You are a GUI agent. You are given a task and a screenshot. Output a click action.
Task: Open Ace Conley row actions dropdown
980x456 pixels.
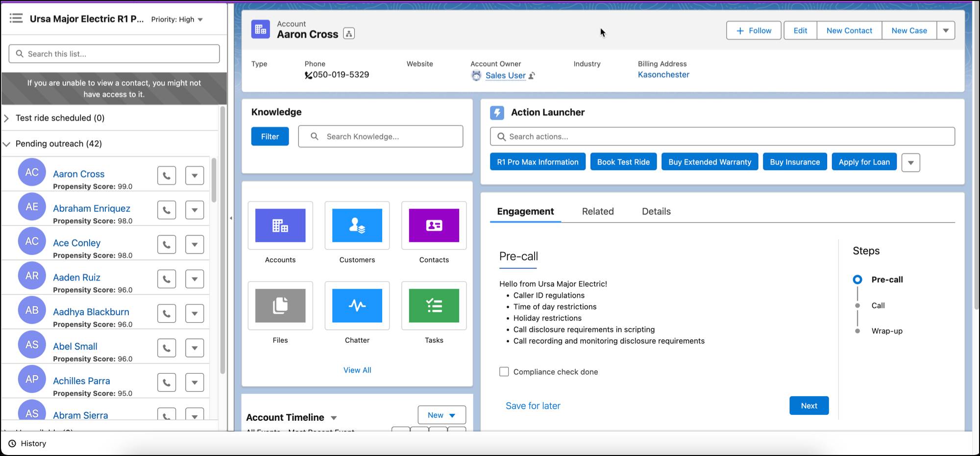pyautogui.click(x=195, y=244)
